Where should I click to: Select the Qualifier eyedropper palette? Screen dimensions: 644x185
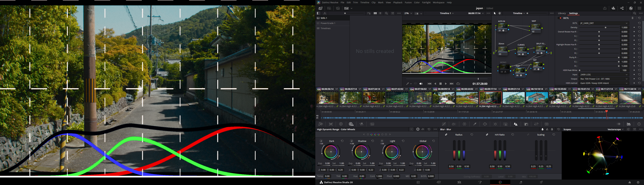tap(475, 124)
